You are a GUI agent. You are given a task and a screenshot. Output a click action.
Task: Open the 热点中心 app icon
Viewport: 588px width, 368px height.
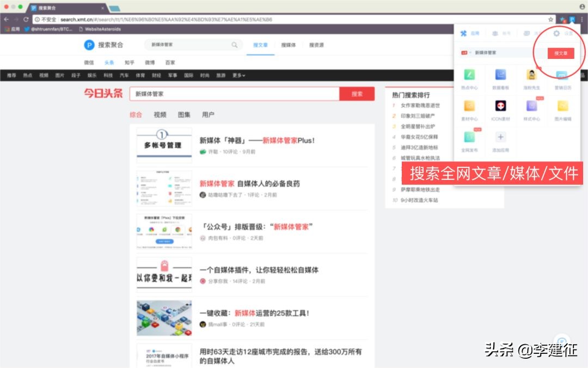tap(469, 75)
